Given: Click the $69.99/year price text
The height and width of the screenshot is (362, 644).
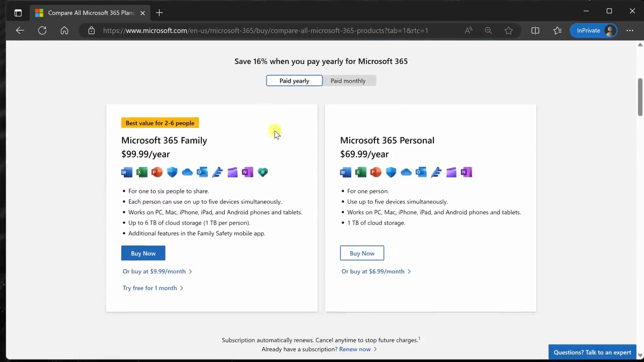Looking at the screenshot, I should pos(364,154).
